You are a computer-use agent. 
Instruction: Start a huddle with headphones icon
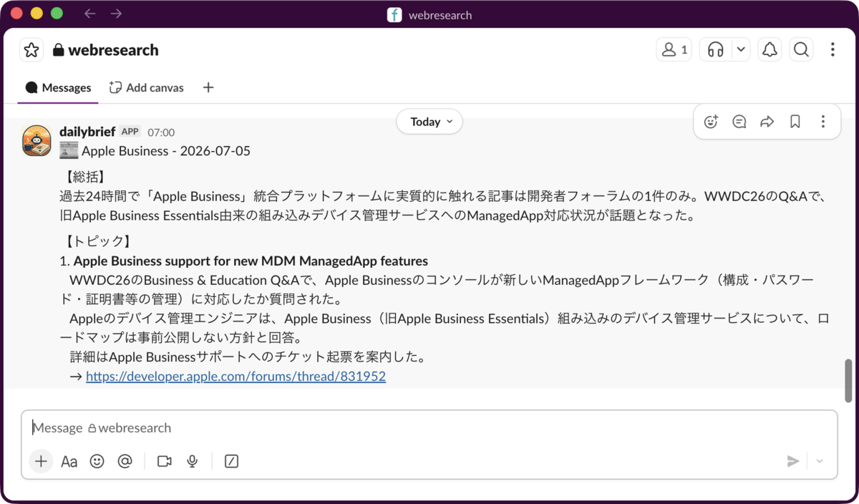click(x=715, y=49)
